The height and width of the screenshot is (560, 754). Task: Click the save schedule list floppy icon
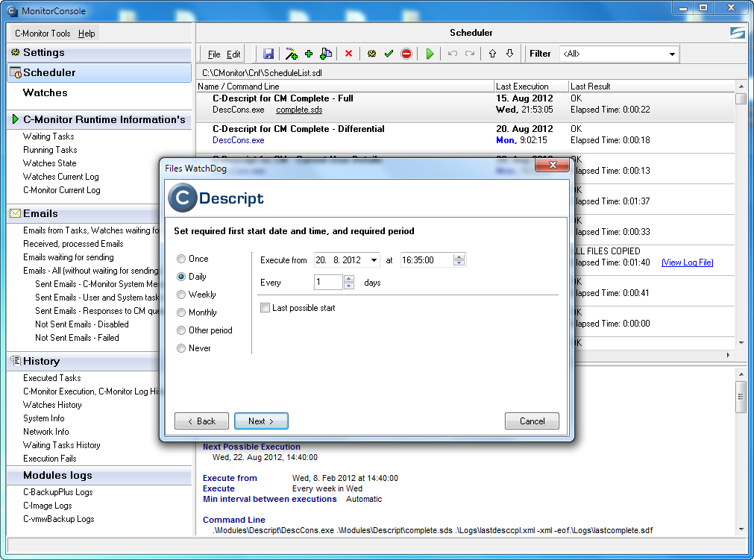click(268, 54)
